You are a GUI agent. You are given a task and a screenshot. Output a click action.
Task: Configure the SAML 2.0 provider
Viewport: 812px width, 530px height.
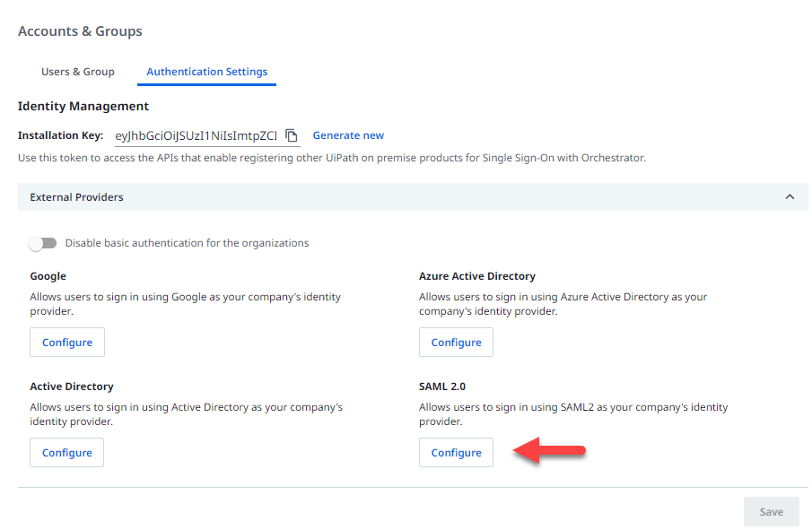coord(456,452)
